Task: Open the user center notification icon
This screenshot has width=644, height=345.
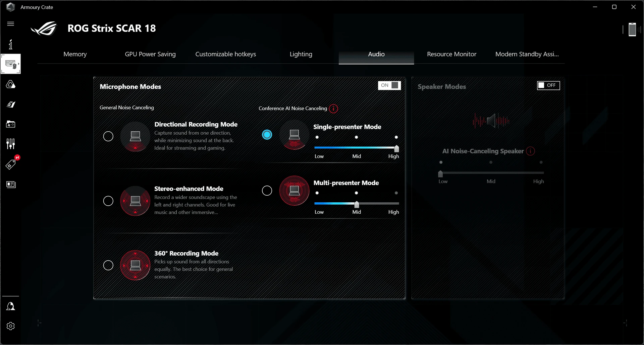Action: point(11,306)
